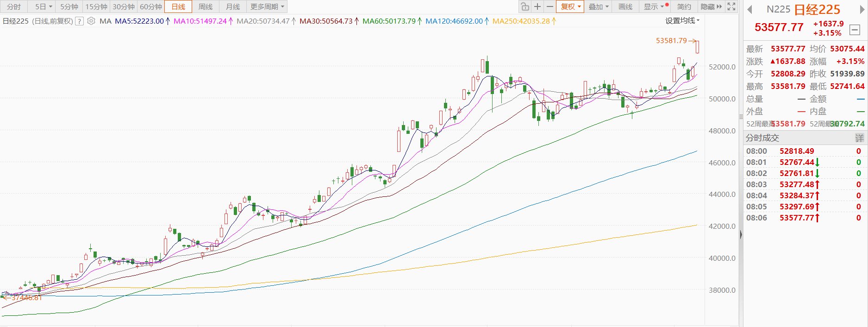The height and width of the screenshot is (327, 868).
Task: Switch to the 分时 tab
Action: [x=14, y=6]
